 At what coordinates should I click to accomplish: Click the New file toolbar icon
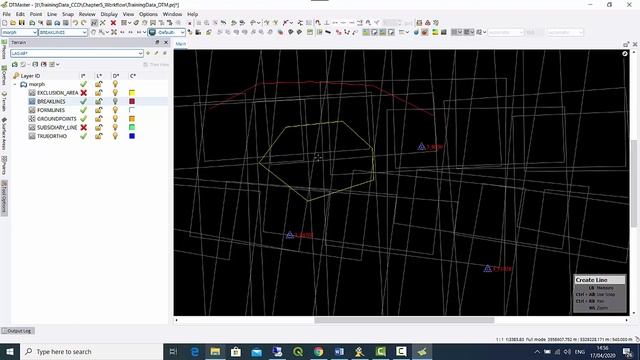[x=4, y=23]
